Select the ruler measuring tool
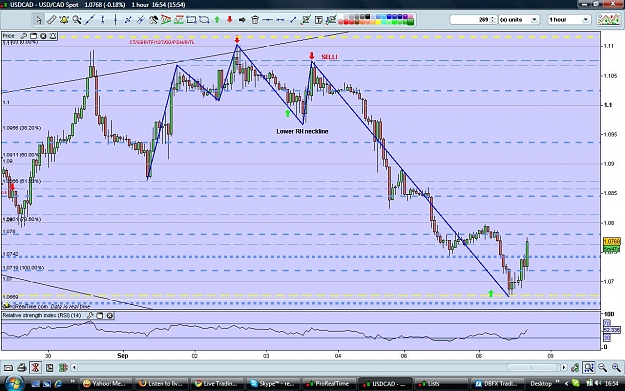 click(x=51, y=20)
